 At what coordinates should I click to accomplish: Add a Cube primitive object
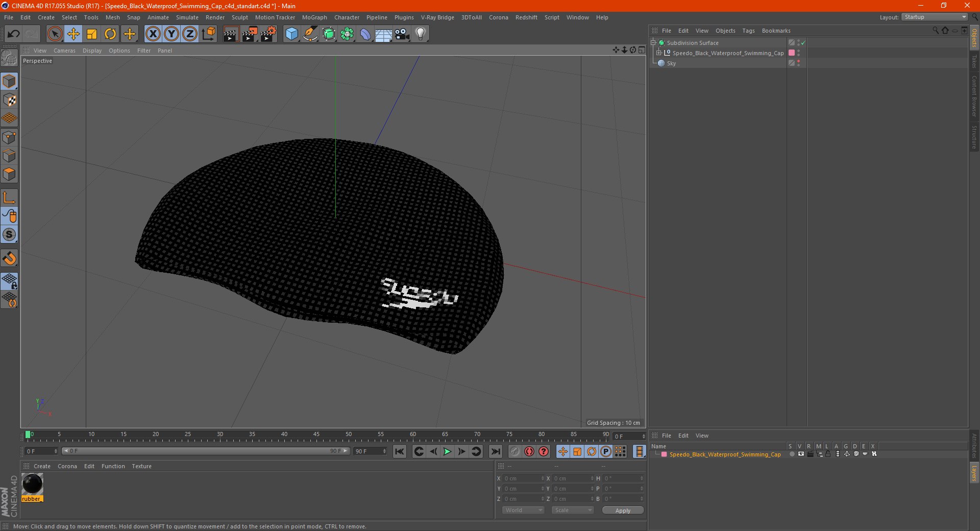291,34
